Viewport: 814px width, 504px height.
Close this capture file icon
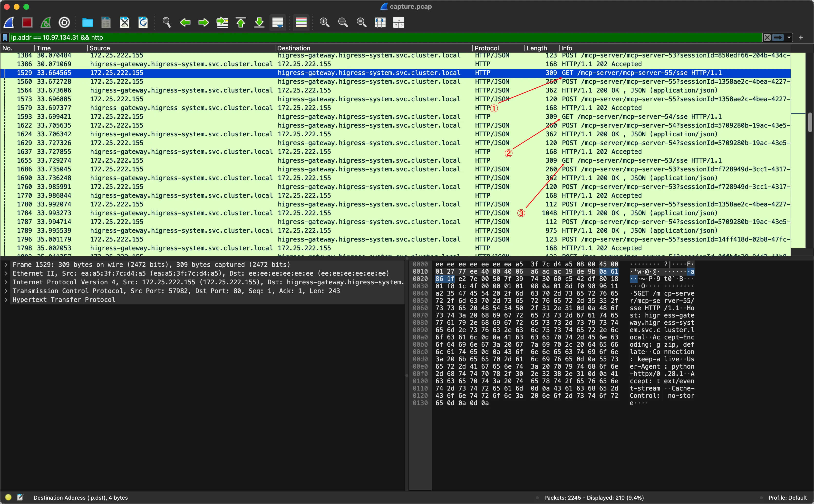click(x=125, y=22)
